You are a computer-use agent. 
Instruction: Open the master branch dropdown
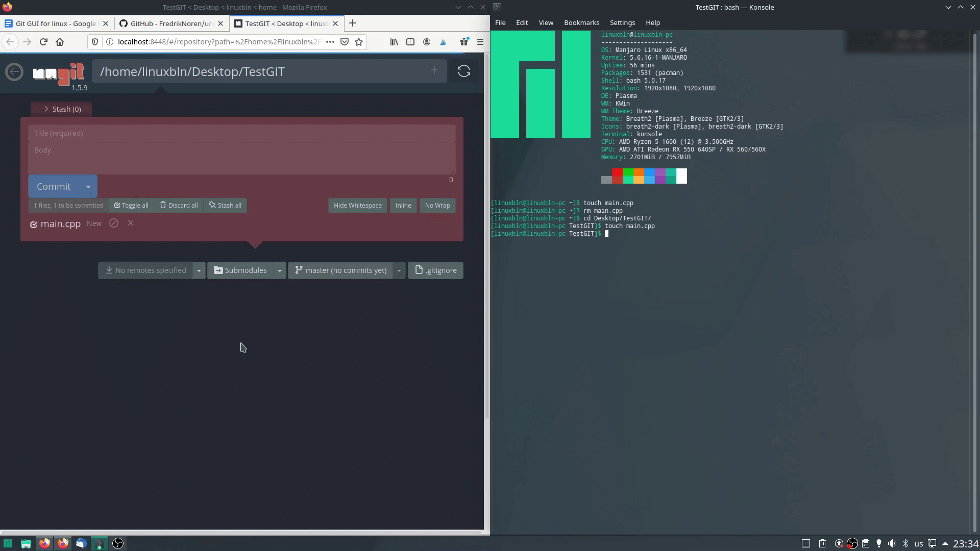398,270
